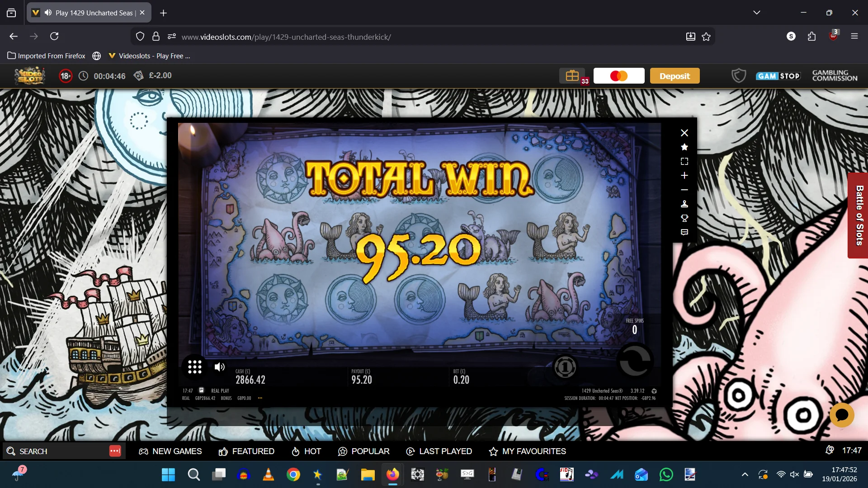Open the Imported From Firefox bookmarks folder
868x488 pixels.
[x=46, y=56]
